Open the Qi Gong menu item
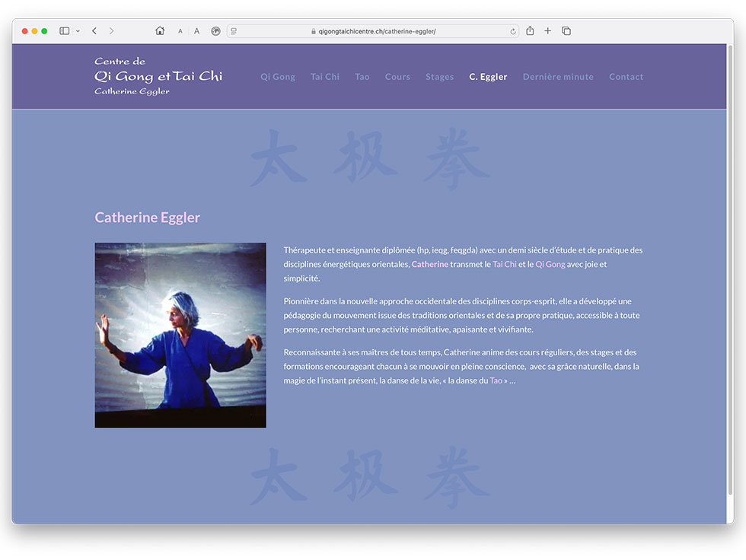This screenshot has height=560, width=746. [278, 77]
